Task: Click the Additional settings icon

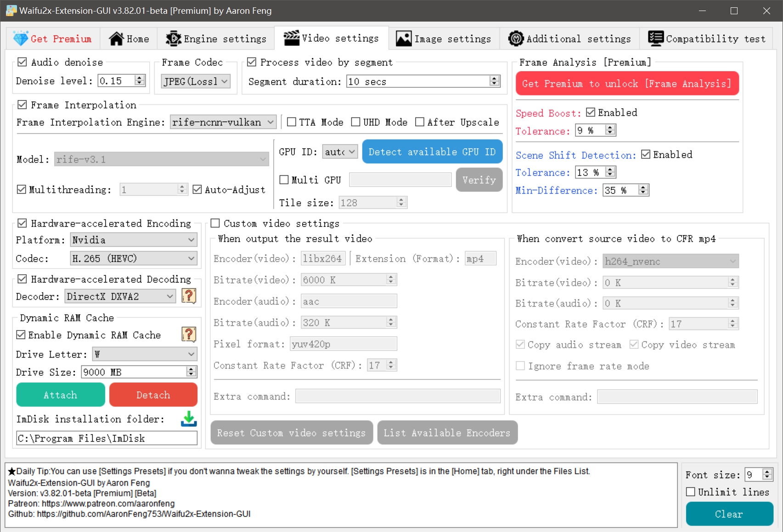Action: 516,39
